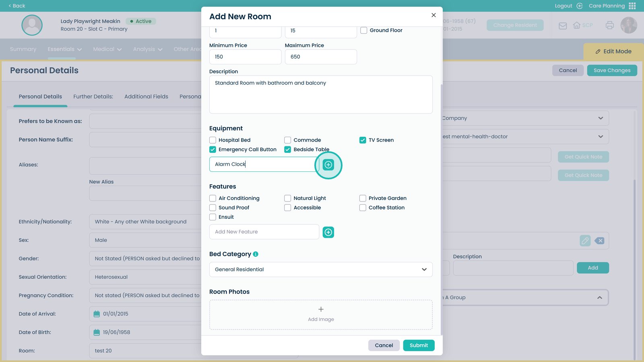Click the add equipment plus icon

point(328,165)
